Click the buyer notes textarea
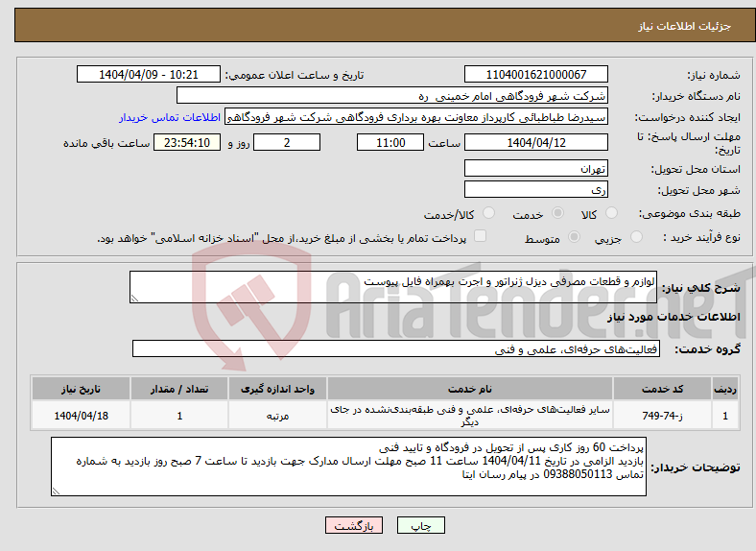The image size is (756, 551). pyautogui.click(x=348, y=467)
